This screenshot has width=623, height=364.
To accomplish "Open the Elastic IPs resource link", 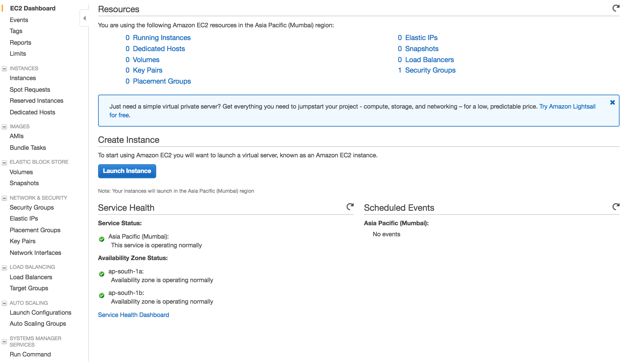I will click(x=421, y=38).
